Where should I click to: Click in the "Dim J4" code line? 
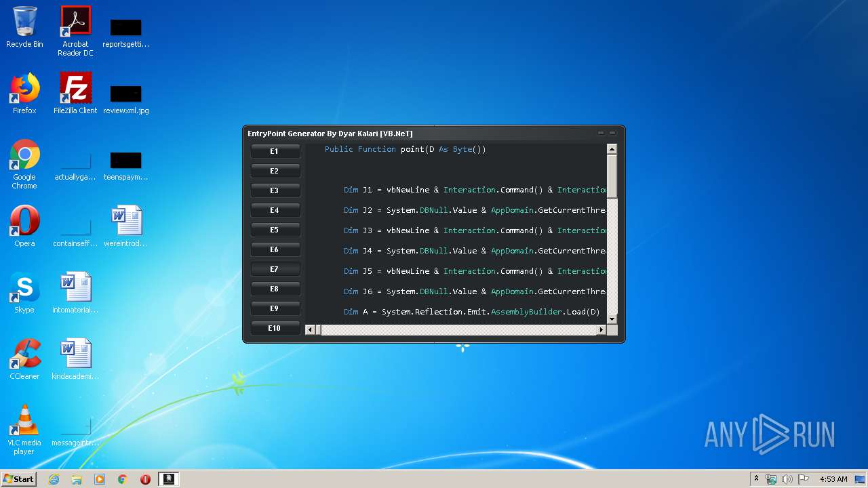point(475,251)
